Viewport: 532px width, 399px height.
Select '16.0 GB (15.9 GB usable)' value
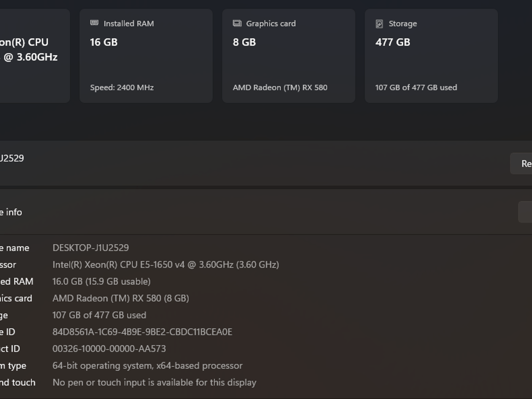[x=102, y=282]
